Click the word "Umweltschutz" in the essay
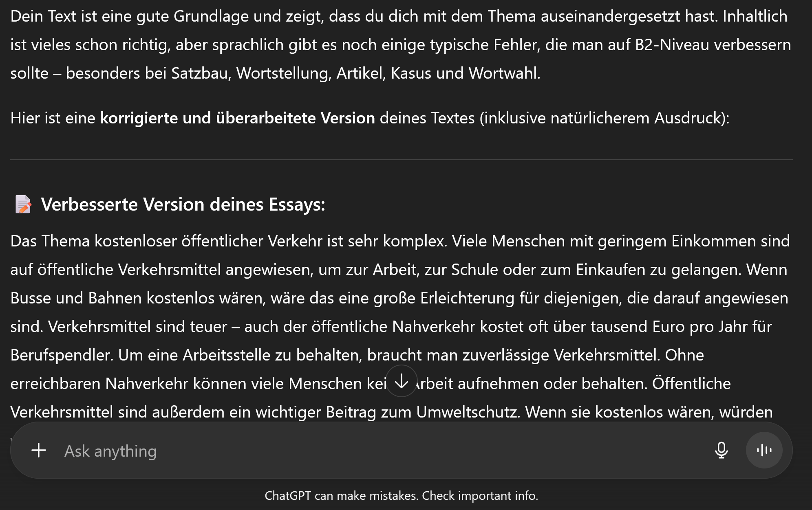The image size is (812, 510). pyautogui.click(x=468, y=412)
